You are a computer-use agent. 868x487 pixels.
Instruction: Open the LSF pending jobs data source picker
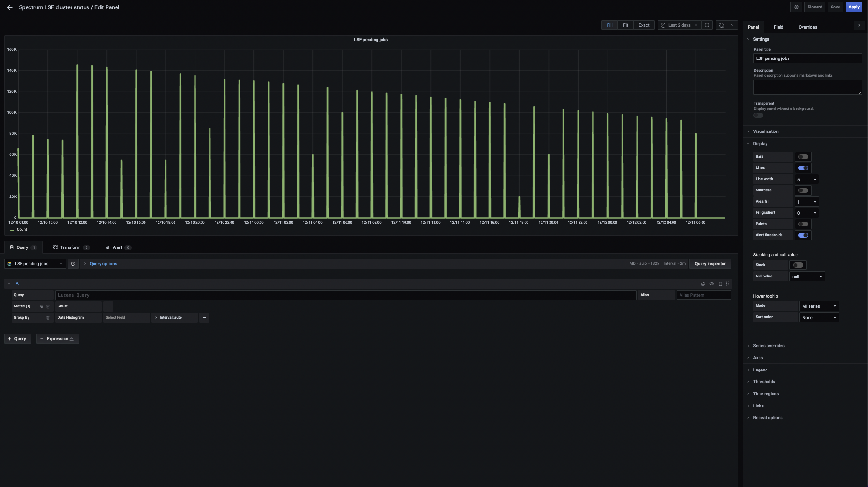coord(35,264)
